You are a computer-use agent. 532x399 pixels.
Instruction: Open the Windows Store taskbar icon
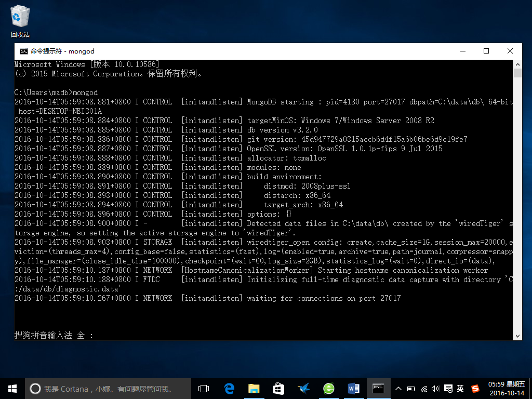[278, 389]
